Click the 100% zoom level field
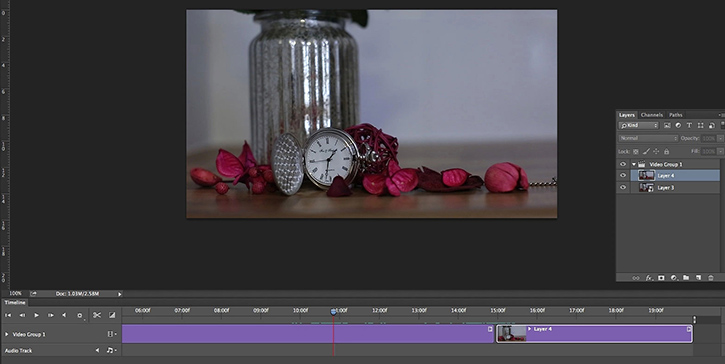Screen dimensions: 725x364 pyautogui.click(x=15, y=293)
